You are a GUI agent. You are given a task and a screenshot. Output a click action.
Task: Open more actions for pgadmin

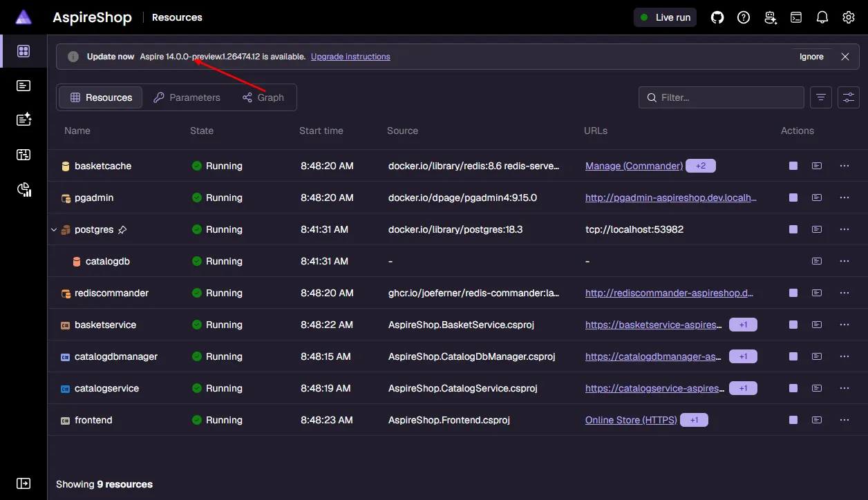pyautogui.click(x=844, y=198)
